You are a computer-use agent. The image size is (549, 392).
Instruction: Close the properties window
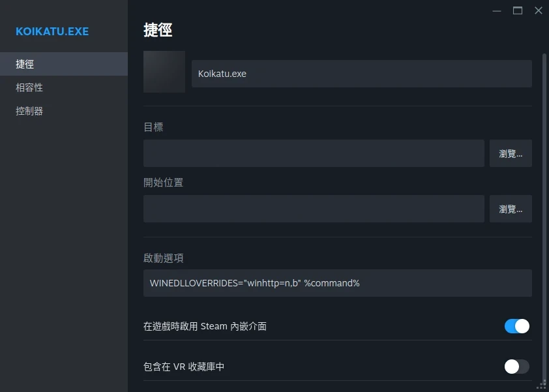click(538, 10)
